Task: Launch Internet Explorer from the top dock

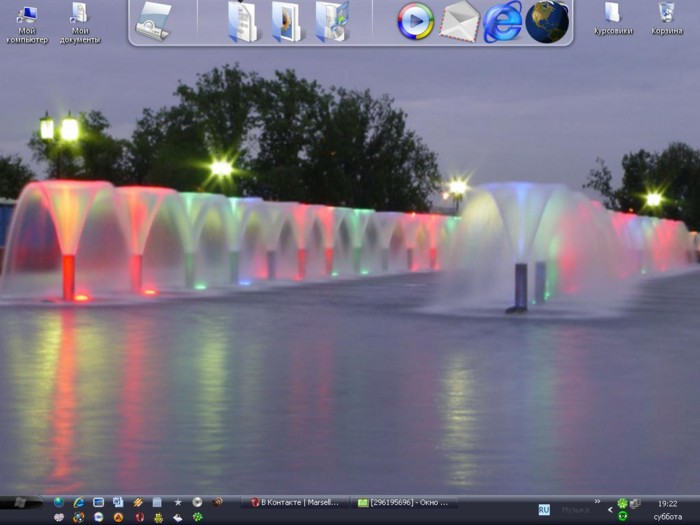Action: 502,22
